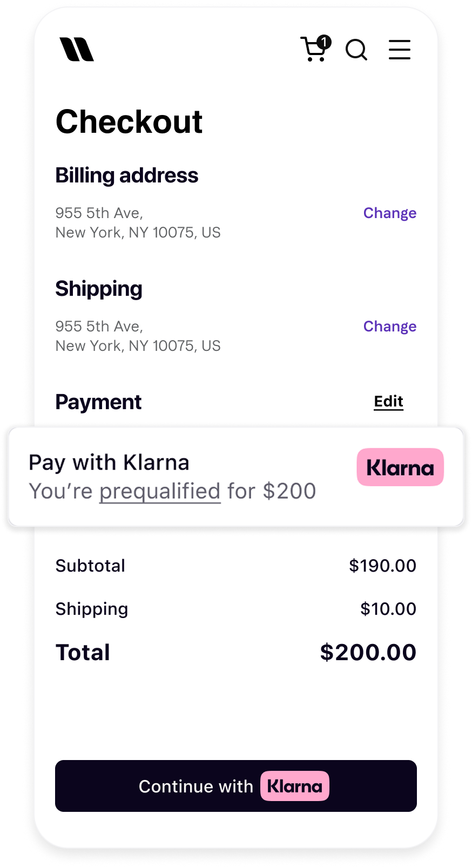Image resolution: width=472 pixels, height=868 pixels.
Task: Change the billing address
Action: tap(389, 213)
